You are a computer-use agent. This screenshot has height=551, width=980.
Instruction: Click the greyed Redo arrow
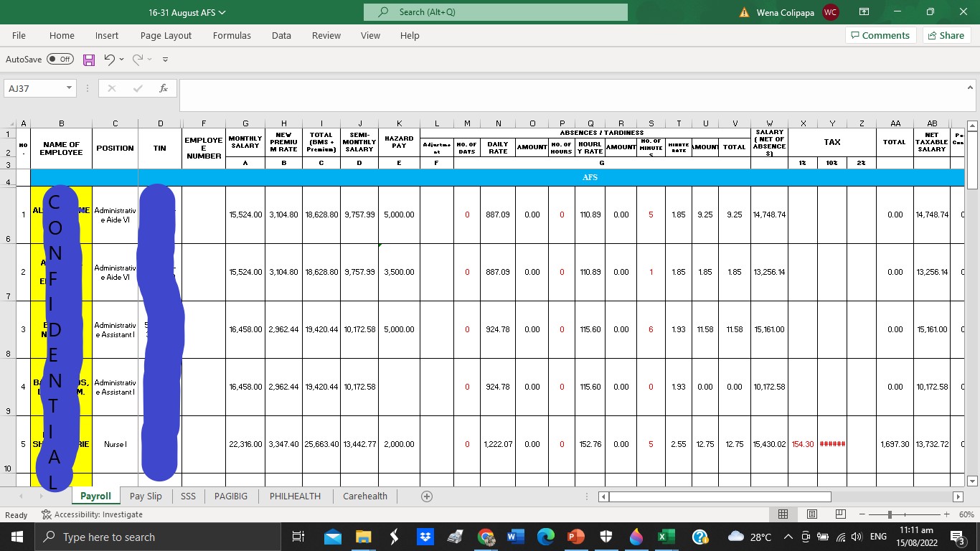pos(137,60)
